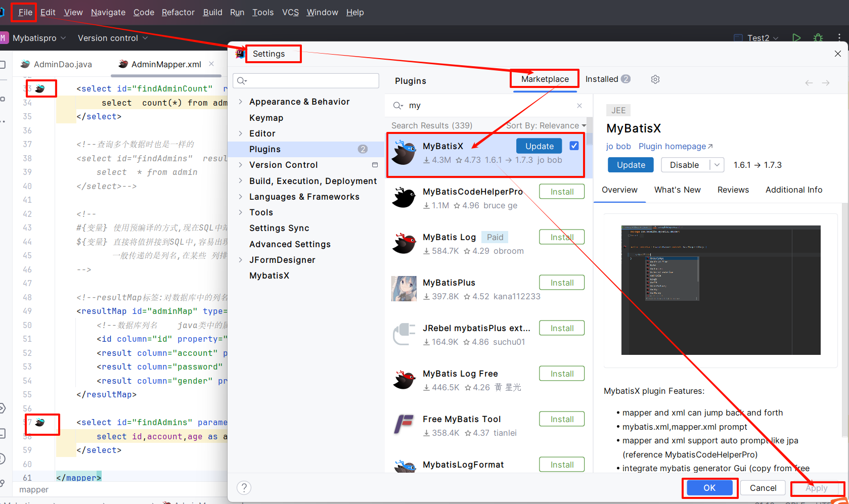Expand the Editor settings node
The width and height of the screenshot is (849, 504).
[x=240, y=133]
